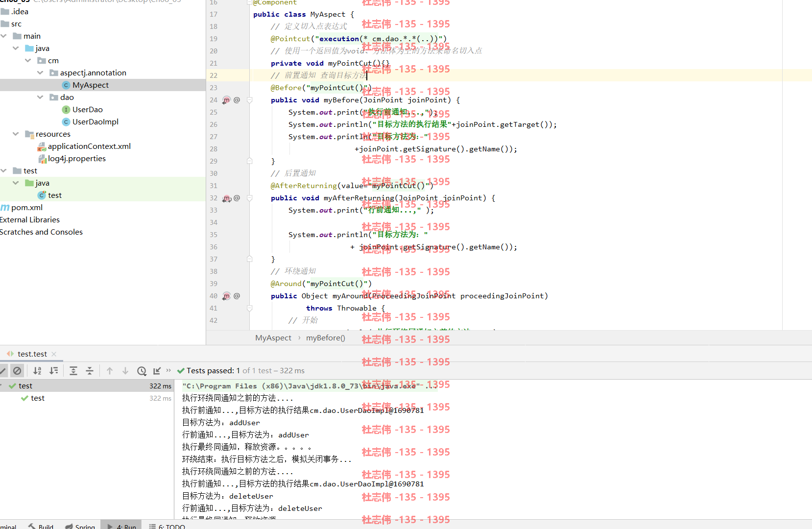Open UserDaoImpl class file
The width and height of the screenshot is (812, 529).
tap(96, 121)
